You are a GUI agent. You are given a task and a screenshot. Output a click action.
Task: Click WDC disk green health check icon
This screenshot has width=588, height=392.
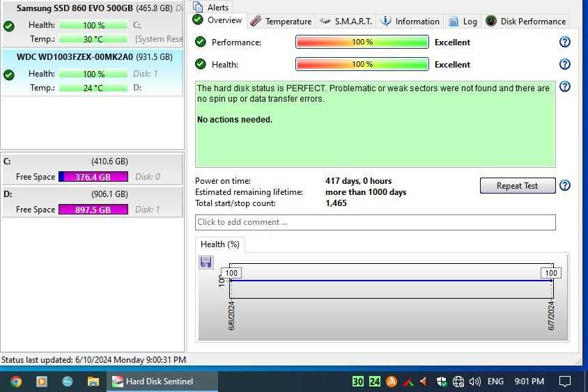pyautogui.click(x=9, y=75)
